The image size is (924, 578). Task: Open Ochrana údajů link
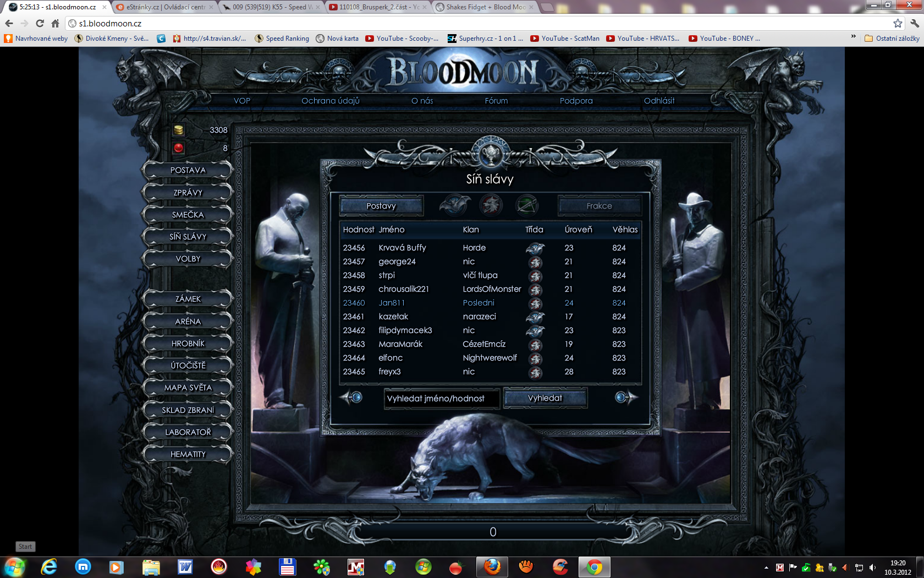click(x=331, y=101)
